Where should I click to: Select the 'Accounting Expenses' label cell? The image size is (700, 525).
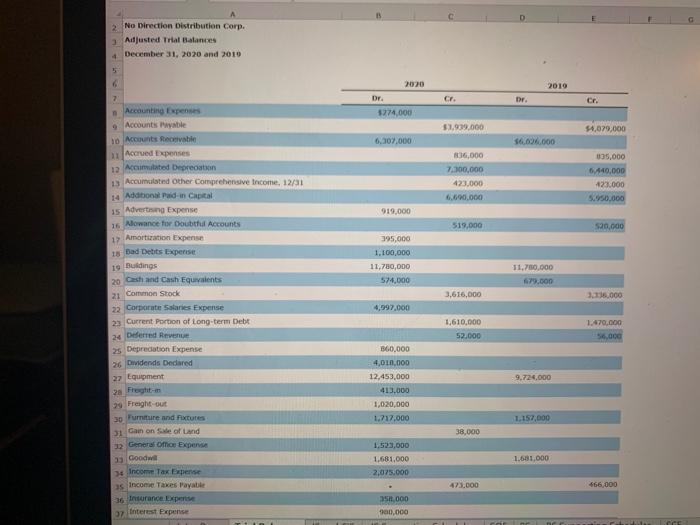[162, 110]
